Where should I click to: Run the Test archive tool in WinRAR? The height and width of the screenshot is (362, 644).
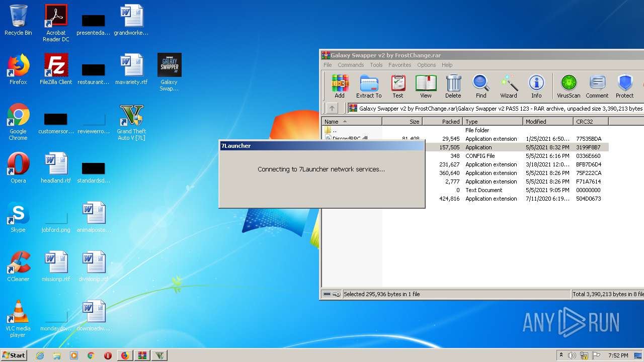click(x=398, y=86)
